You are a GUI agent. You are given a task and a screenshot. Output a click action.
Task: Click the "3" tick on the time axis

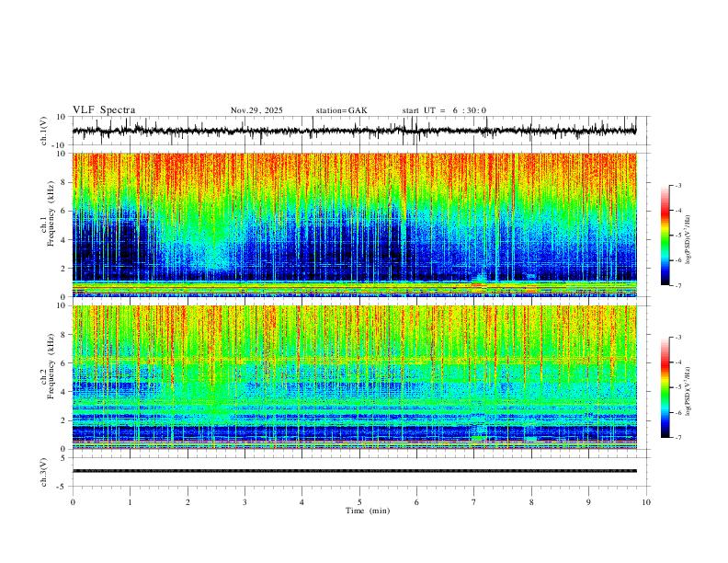click(245, 502)
